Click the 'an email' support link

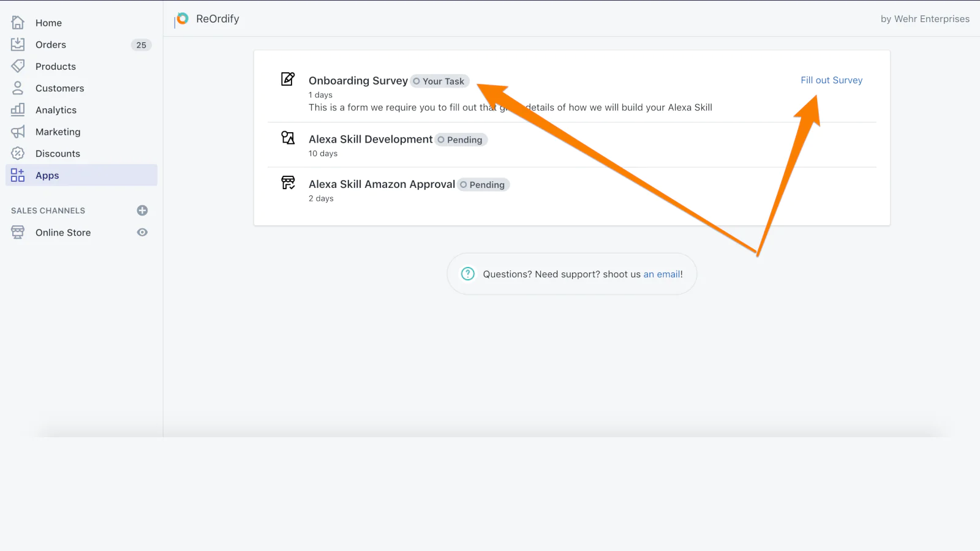tap(662, 274)
